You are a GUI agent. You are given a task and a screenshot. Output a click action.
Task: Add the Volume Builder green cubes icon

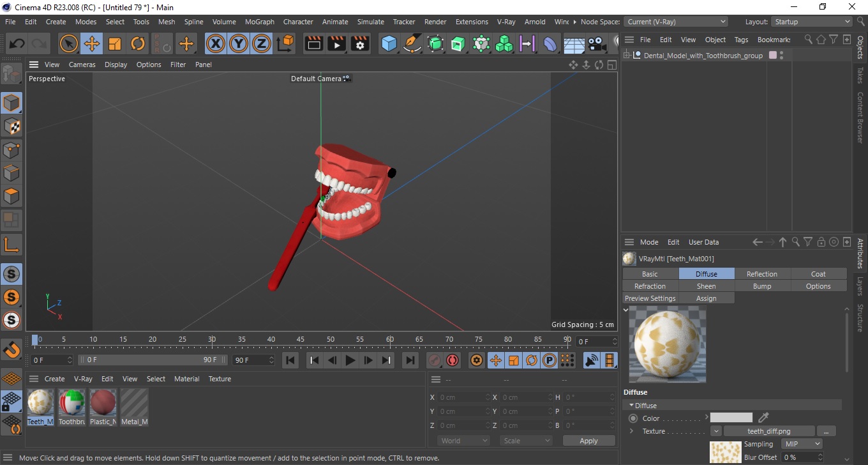point(504,43)
